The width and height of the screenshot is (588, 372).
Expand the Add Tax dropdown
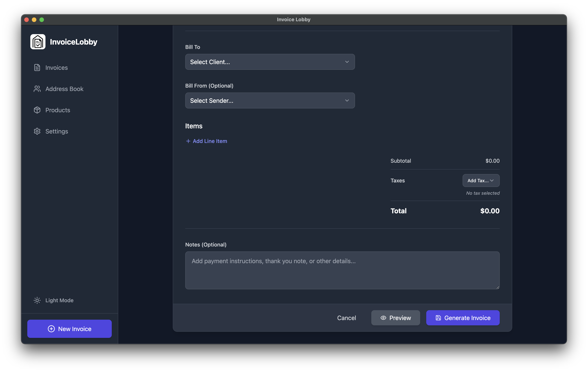(481, 180)
